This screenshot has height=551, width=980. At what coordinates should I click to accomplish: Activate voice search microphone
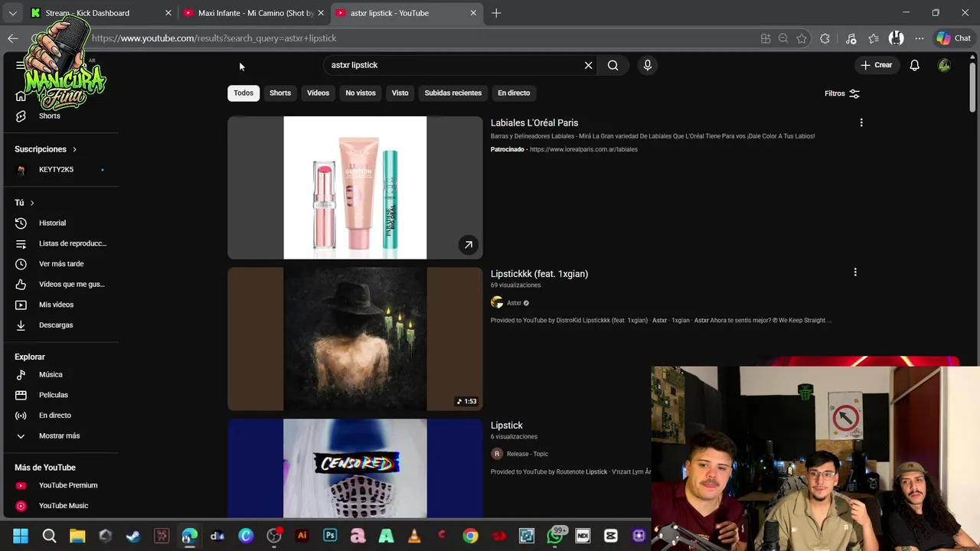(647, 65)
